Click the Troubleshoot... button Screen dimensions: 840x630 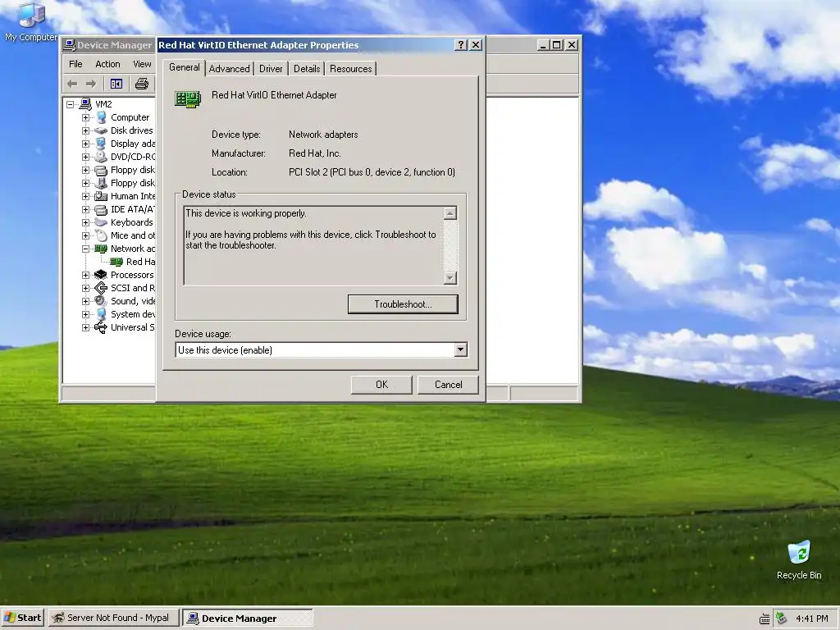pos(403,304)
